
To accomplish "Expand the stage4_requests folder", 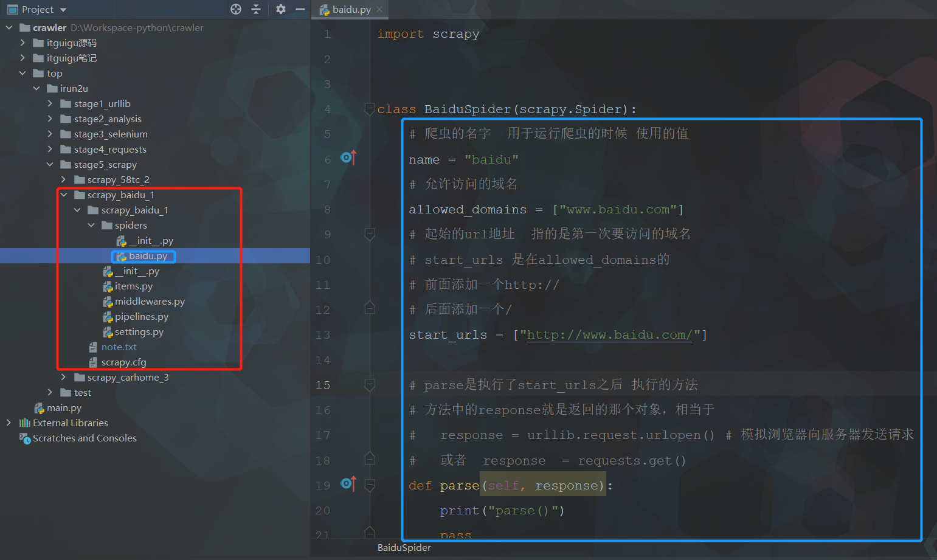I will click(50, 149).
